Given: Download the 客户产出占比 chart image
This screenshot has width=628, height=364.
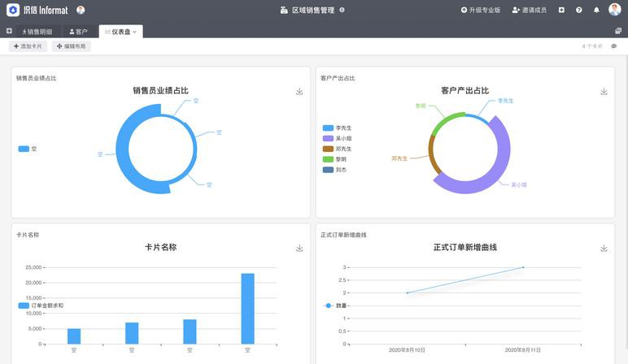Looking at the screenshot, I should click(604, 92).
